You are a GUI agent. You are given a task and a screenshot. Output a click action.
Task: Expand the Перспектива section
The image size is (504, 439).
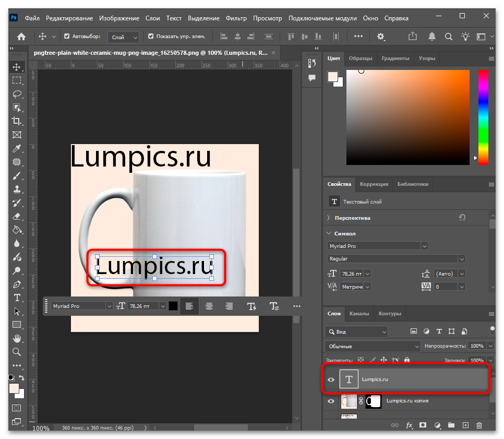328,218
